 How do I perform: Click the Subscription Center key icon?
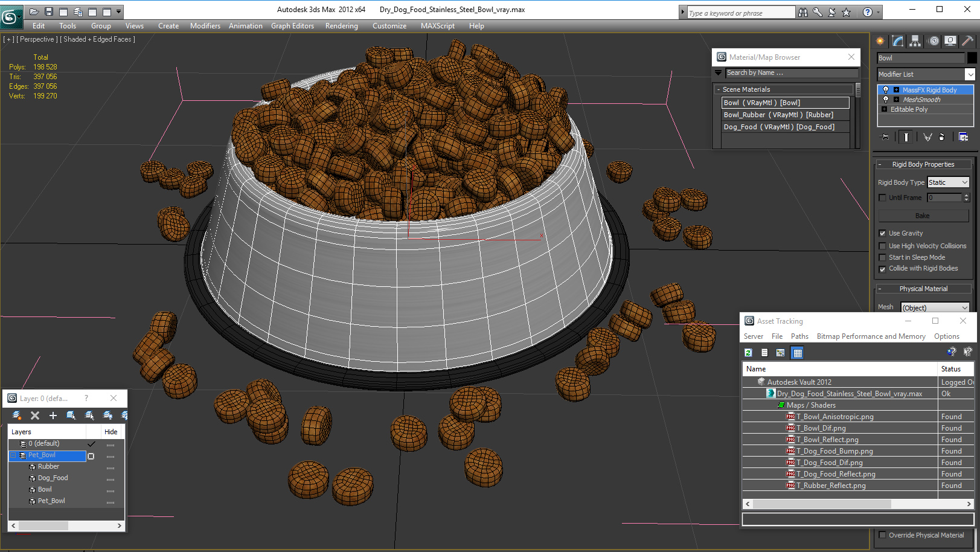[x=817, y=12]
